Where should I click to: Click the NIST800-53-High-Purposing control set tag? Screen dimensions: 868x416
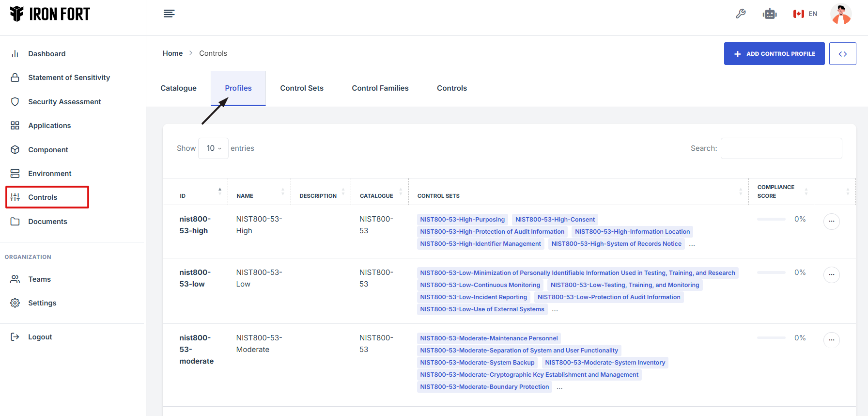coord(462,220)
